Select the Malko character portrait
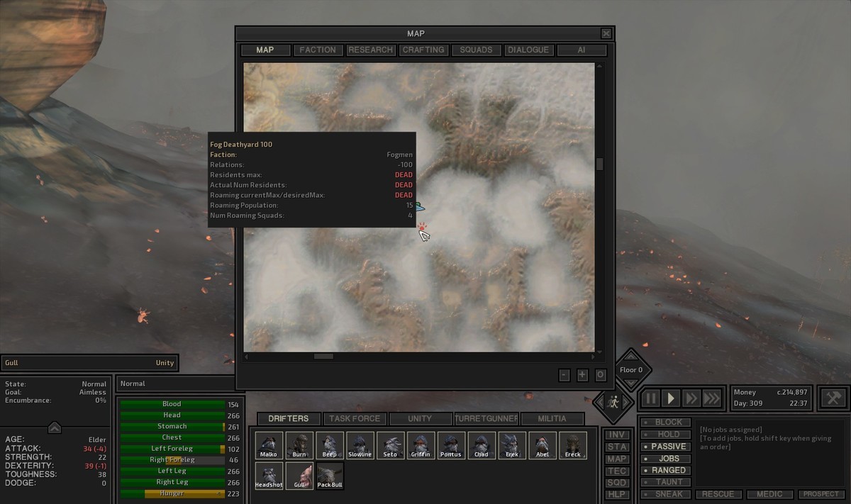851x504 pixels. click(x=269, y=446)
